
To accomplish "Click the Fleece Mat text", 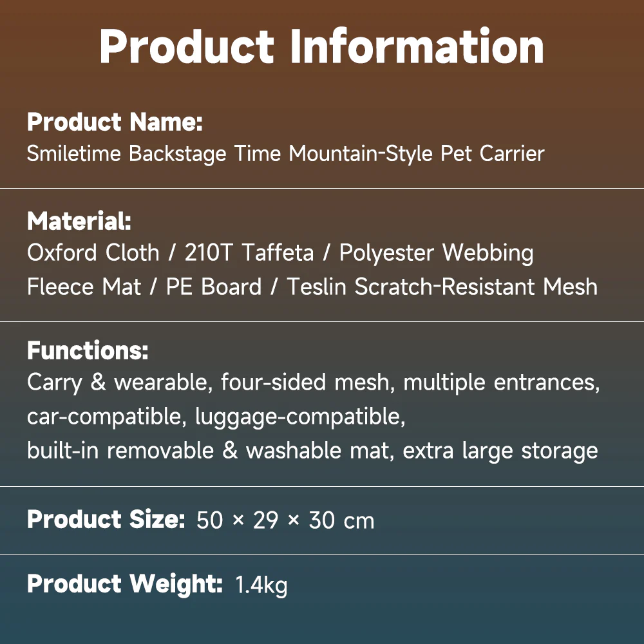I will click(x=84, y=287).
